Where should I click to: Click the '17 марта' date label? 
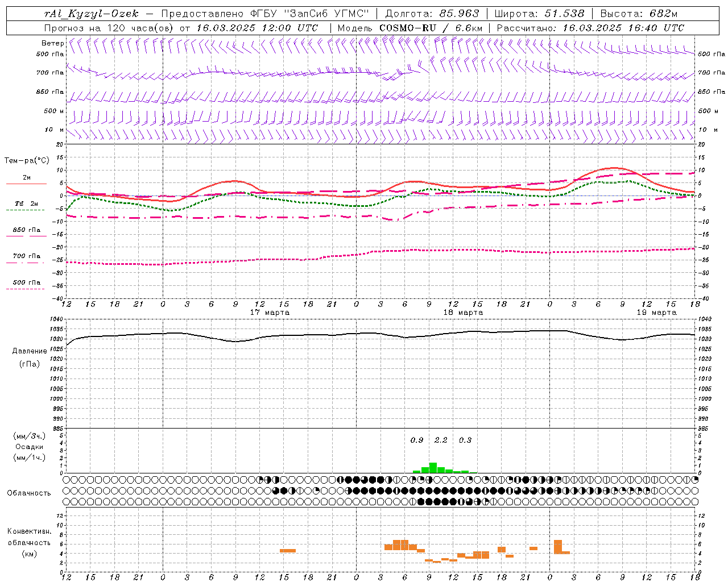coord(270,313)
